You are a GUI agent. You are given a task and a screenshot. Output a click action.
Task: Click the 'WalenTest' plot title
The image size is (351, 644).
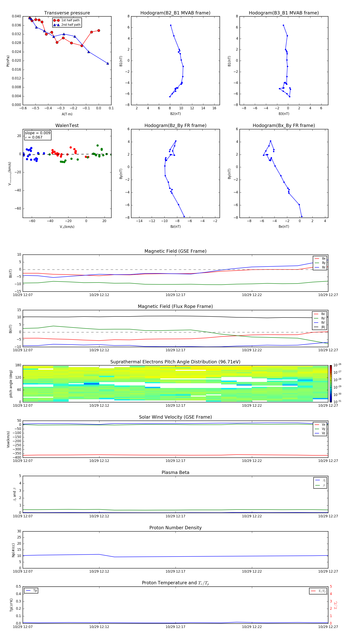coord(67,125)
